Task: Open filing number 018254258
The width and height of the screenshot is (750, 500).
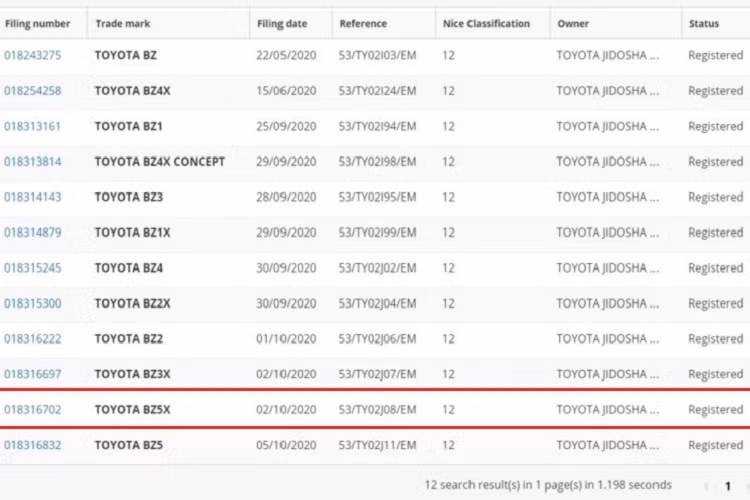Action: point(33,91)
